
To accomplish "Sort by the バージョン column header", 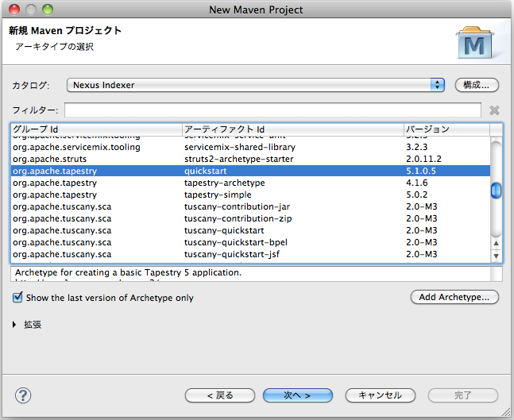I will 445,129.
